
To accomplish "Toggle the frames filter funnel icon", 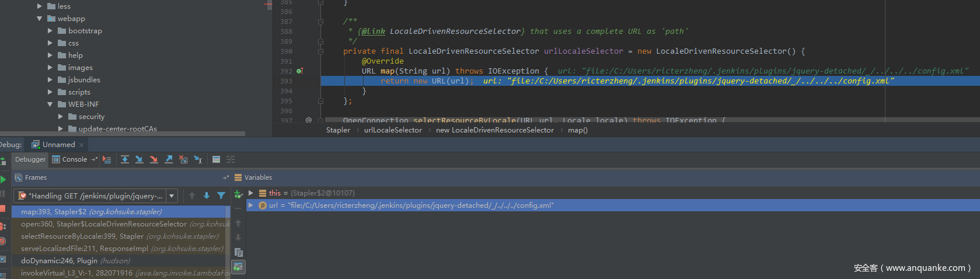I will 221,196.
